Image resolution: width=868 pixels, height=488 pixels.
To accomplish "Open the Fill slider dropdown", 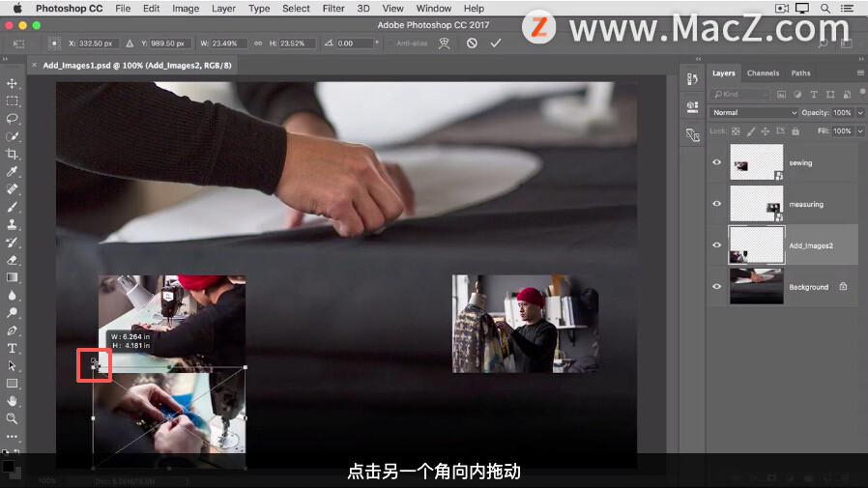I will [860, 131].
